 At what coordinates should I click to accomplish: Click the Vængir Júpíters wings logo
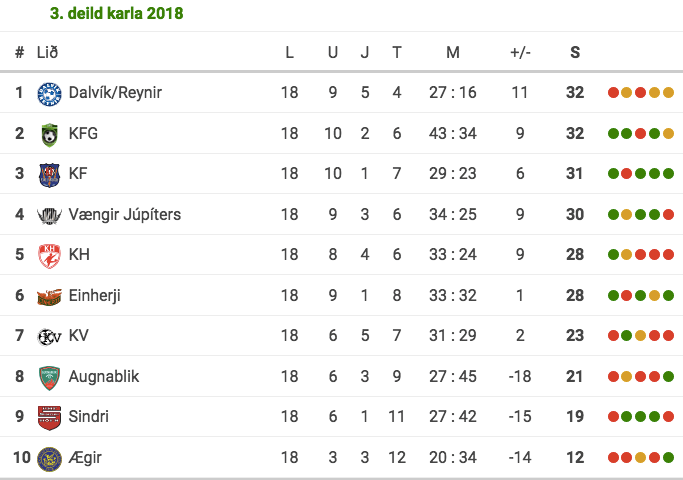[49, 215]
